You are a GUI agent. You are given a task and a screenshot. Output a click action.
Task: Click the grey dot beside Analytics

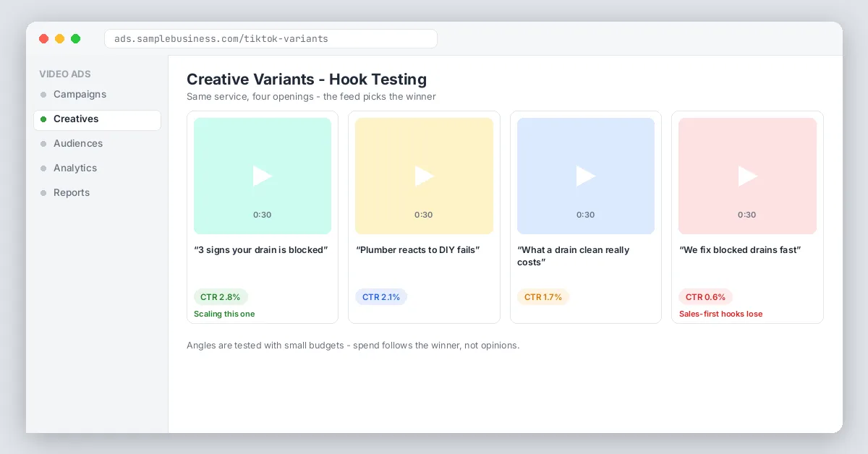[x=43, y=168]
